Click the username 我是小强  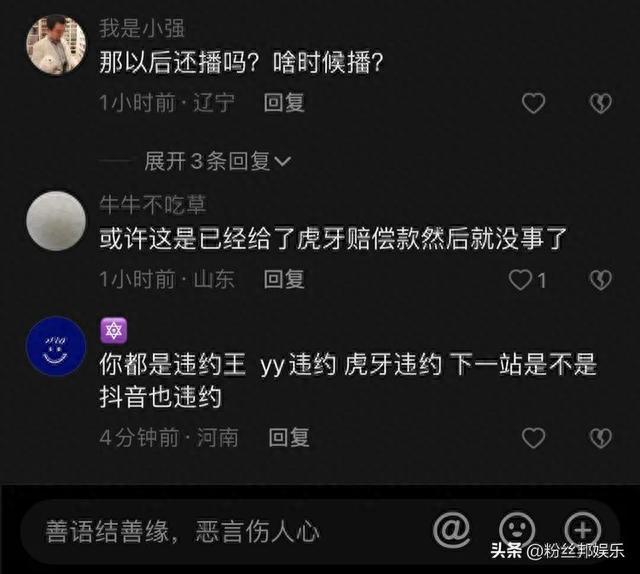142,28
